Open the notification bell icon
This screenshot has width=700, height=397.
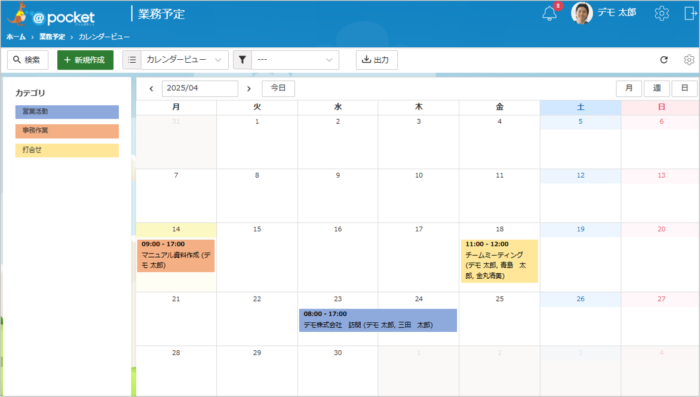coord(550,14)
